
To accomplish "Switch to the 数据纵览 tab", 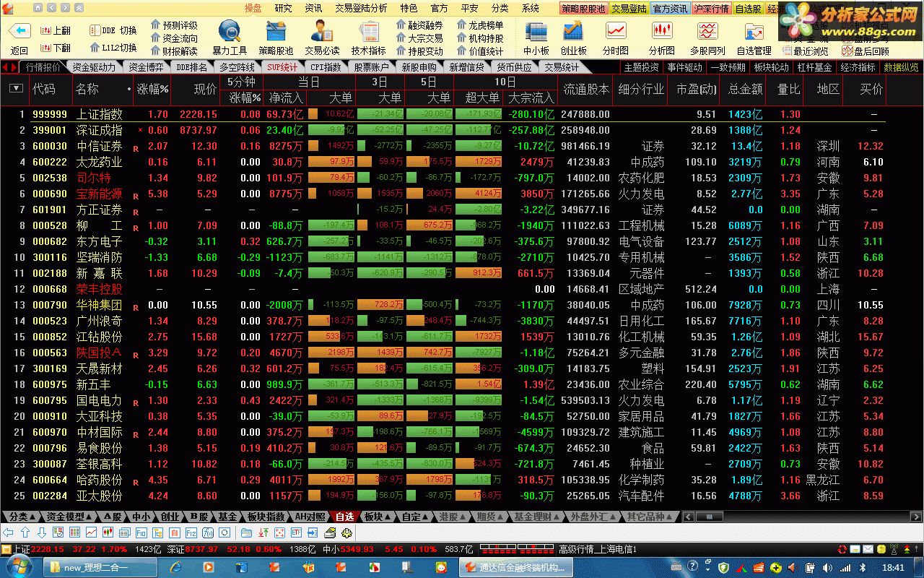I will point(901,67).
